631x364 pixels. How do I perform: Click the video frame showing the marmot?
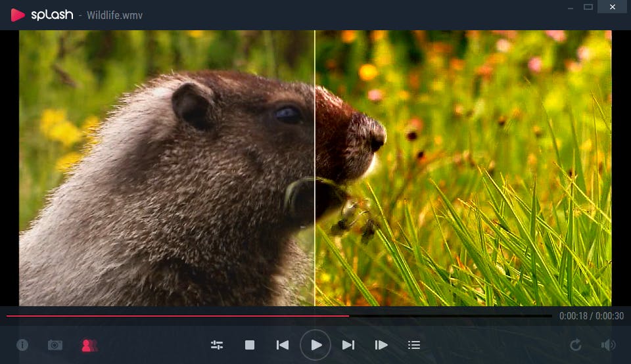[315, 168]
